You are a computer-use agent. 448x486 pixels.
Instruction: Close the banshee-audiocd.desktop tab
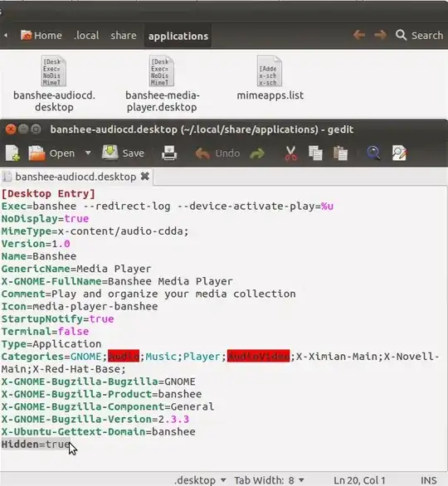point(145,177)
